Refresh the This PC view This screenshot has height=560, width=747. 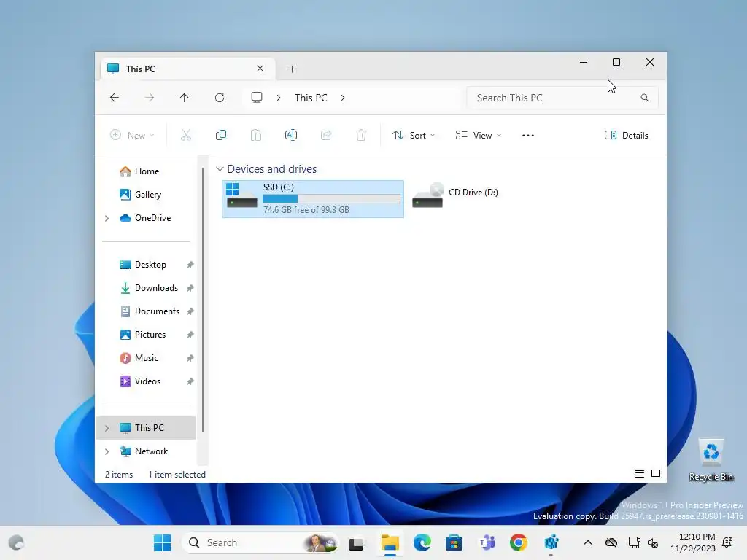(x=219, y=98)
